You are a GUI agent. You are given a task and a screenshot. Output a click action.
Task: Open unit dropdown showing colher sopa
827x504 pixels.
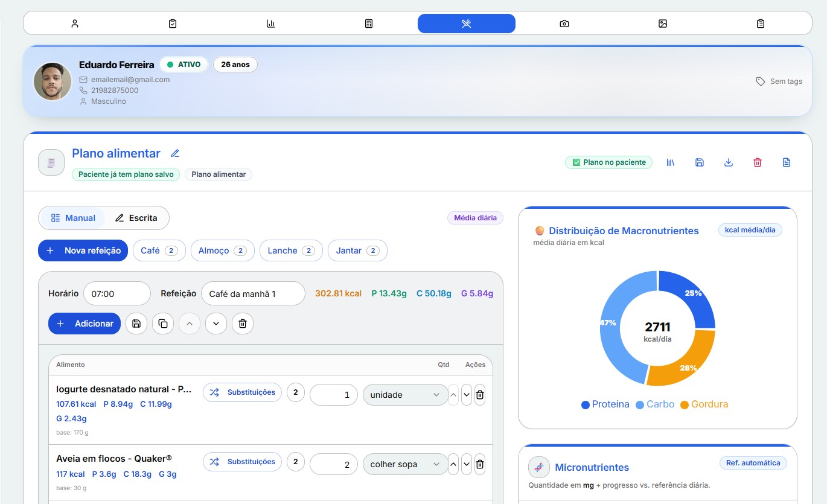(x=405, y=464)
